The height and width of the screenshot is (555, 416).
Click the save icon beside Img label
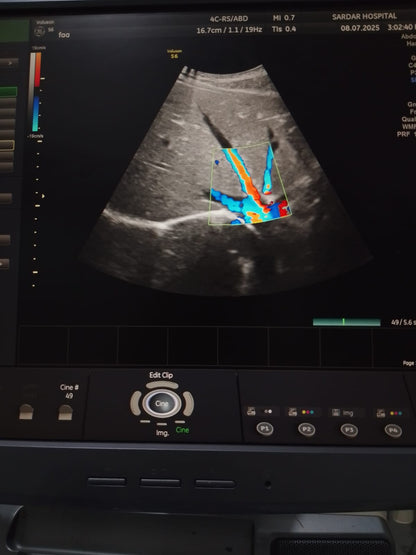click(336, 412)
